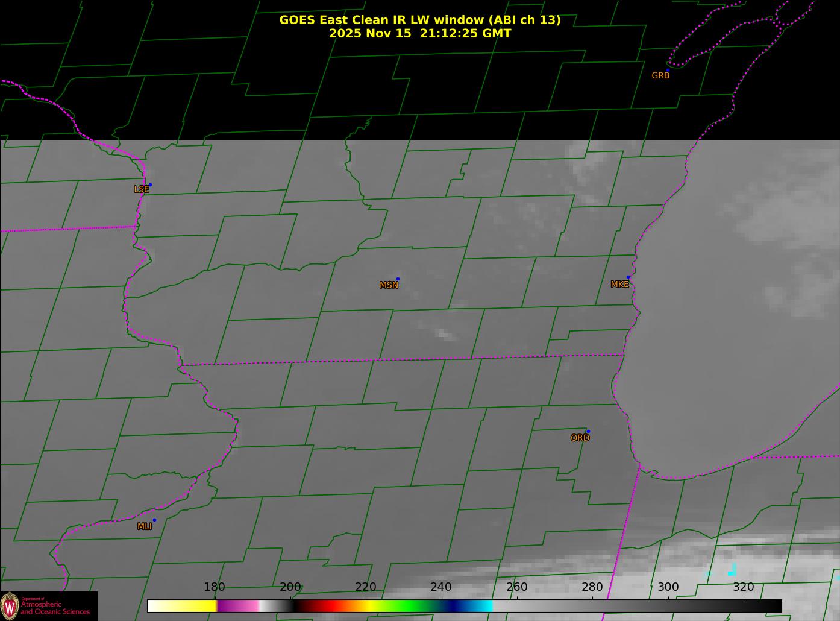Click the 280 tick label above colorbar

click(592, 587)
